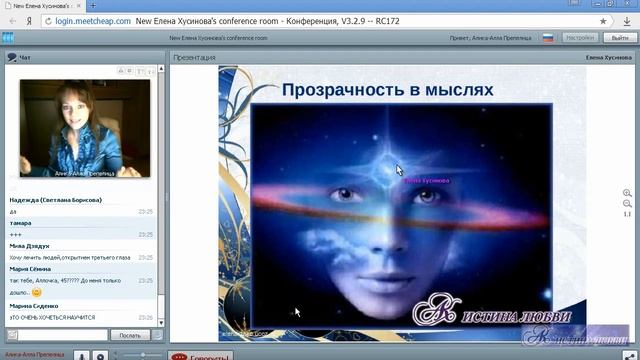Click chat name Марина Сиденко
The width and height of the screenshot is (640, 360).
point(34,306)
